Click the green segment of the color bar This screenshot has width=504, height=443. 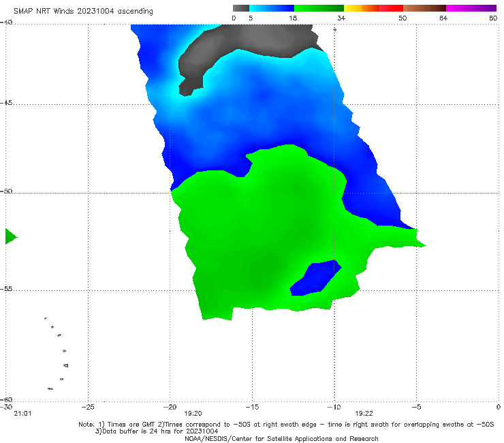click(x=319, y=8)
